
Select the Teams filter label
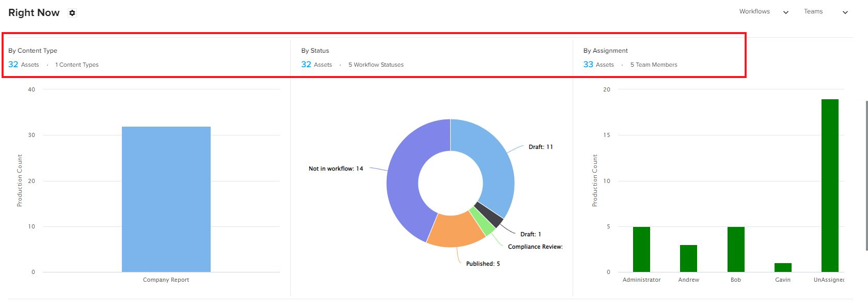(813, 11)
